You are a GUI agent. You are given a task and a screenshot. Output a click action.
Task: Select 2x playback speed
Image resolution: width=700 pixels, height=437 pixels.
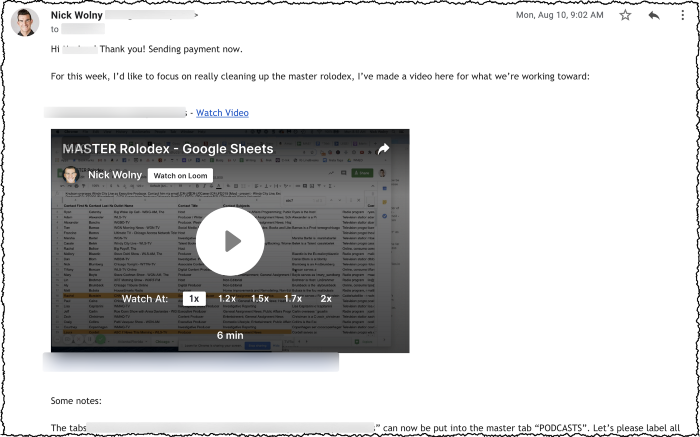coord(326,299)
